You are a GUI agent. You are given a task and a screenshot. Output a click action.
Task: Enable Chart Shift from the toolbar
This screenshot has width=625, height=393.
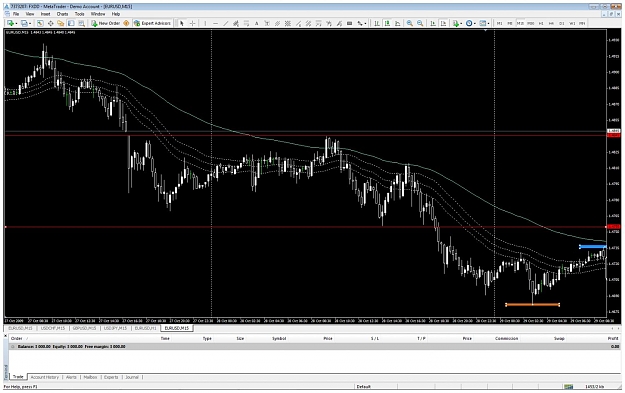[x=443, y=23]
